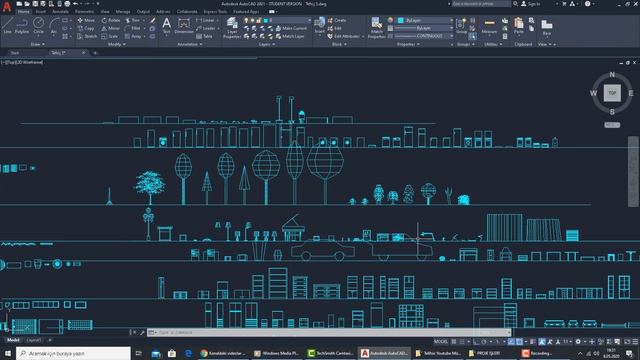
Task: Switch to the Manage ribbon tab
Action: (123, 11)
